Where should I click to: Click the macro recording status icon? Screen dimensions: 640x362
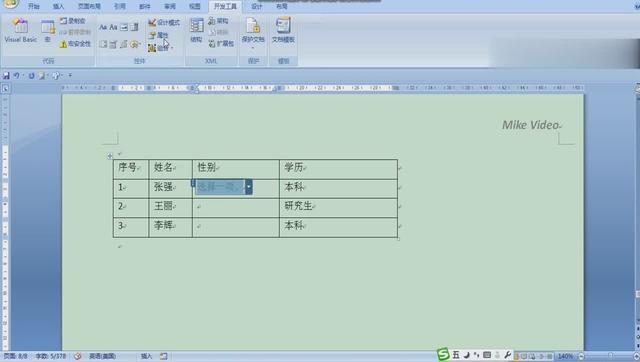[164, 356]
